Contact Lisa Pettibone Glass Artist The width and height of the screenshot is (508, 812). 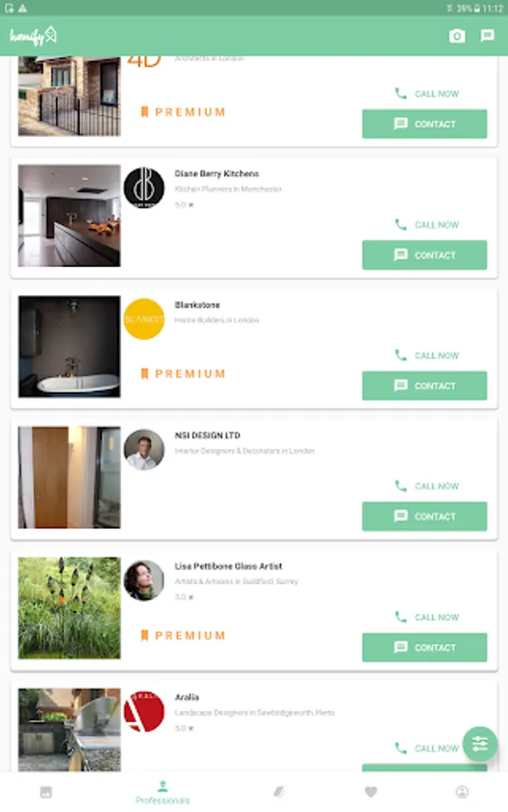click(x=425, y=647)
